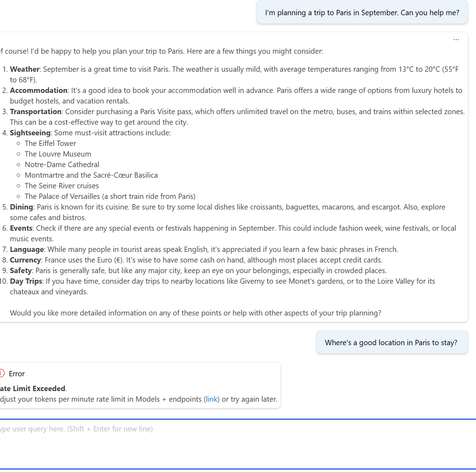This screenshot has width=476, height=472.
Task: Click the Palace of Versailles bullet
Action: (110, 196)
